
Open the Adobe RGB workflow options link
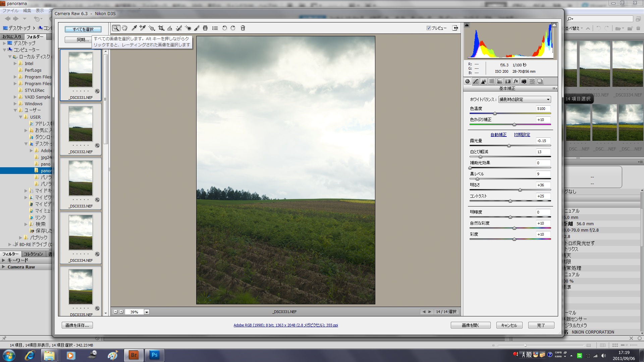pos(285,325)
